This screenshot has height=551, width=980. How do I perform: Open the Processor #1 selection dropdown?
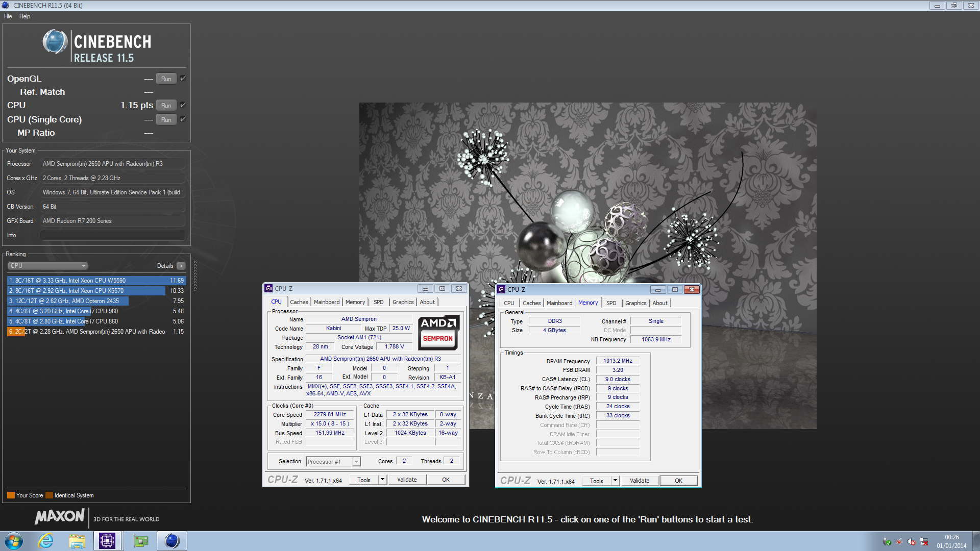[333, 462]
